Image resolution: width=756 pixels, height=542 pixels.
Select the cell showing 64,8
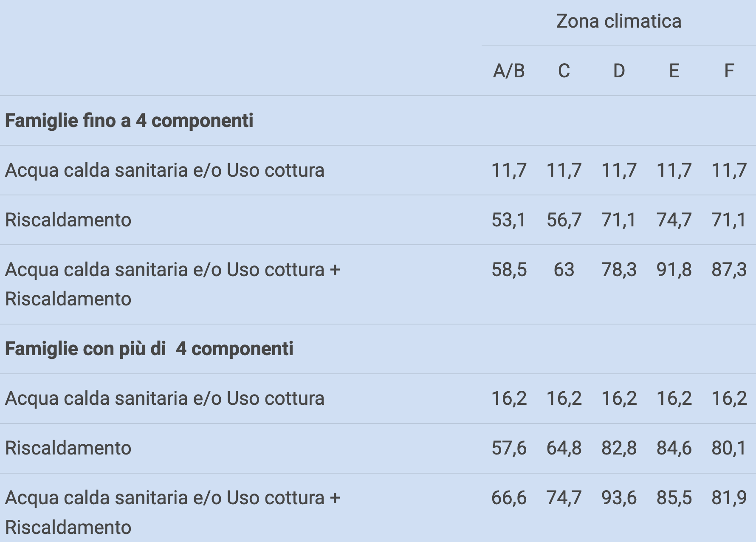click(x=564, y=448)
